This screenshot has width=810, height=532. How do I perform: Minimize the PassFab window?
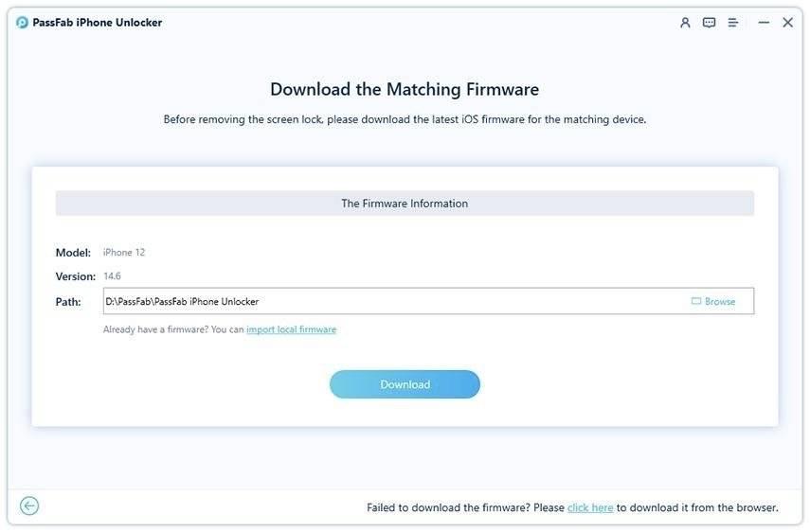coord(761,23)
